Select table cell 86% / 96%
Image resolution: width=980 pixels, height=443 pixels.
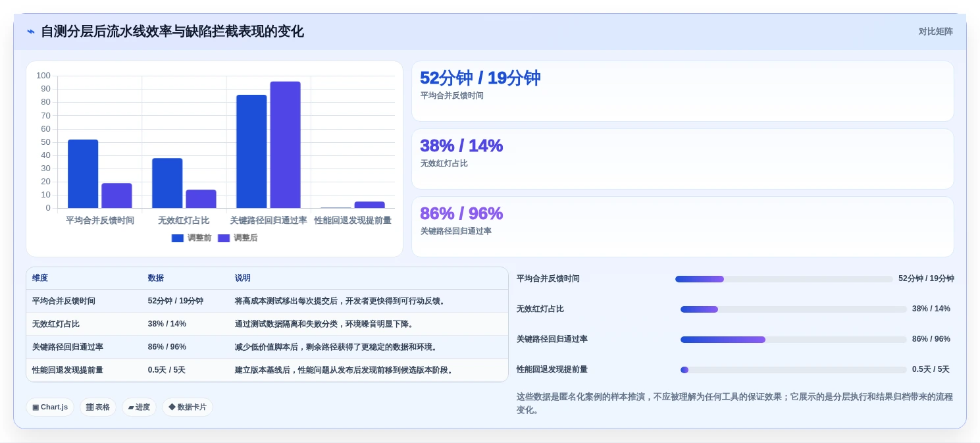coord(167,347)
